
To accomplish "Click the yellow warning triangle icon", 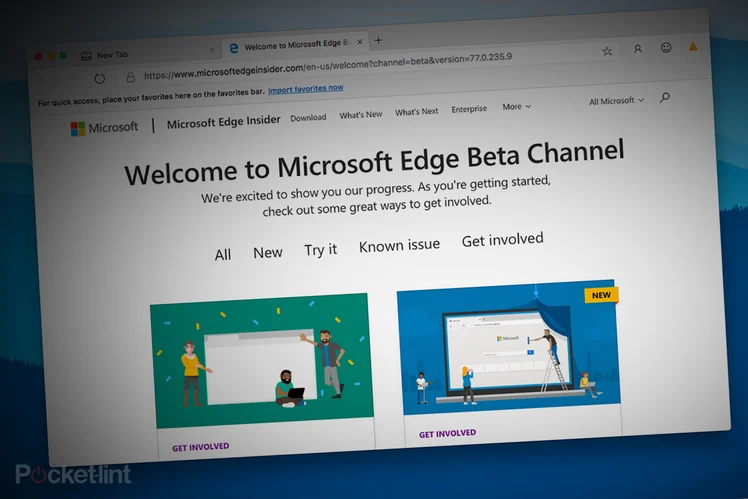I will [x=693, y=46].
